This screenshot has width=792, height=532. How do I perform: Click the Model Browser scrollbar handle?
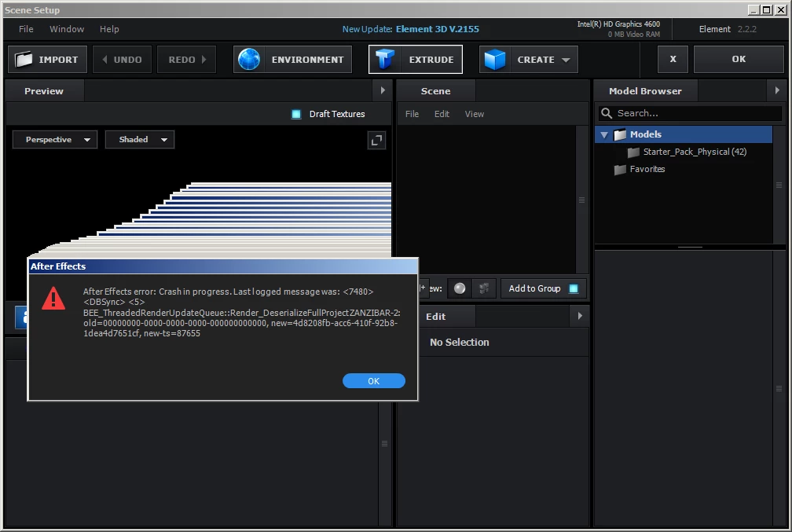point(779,185)
